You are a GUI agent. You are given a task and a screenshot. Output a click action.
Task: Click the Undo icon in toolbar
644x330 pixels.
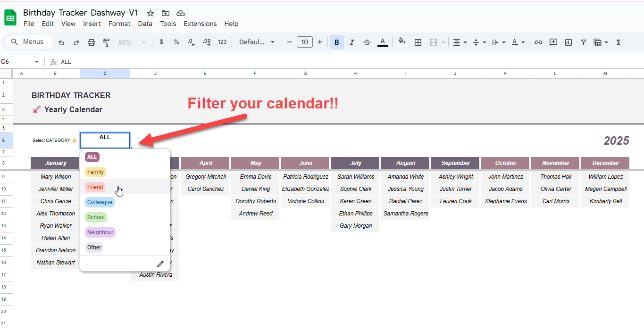(61, 42)
